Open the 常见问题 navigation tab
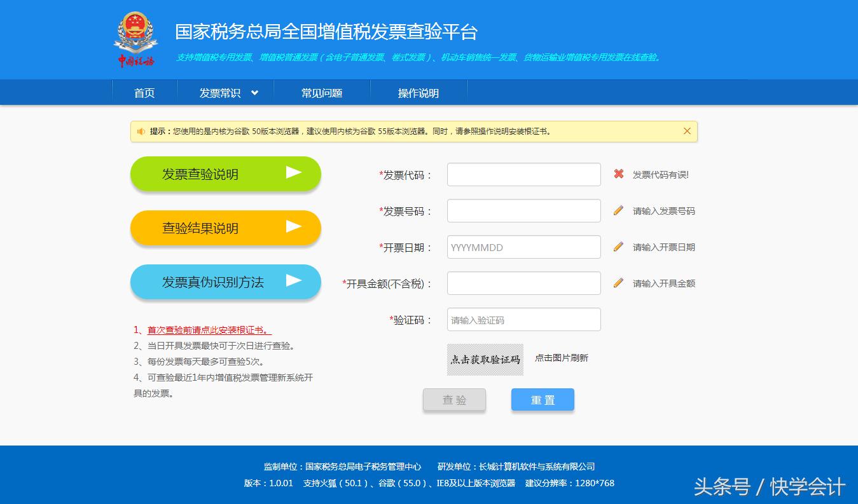This screenshot has width=858, height=504. (321, 92)
